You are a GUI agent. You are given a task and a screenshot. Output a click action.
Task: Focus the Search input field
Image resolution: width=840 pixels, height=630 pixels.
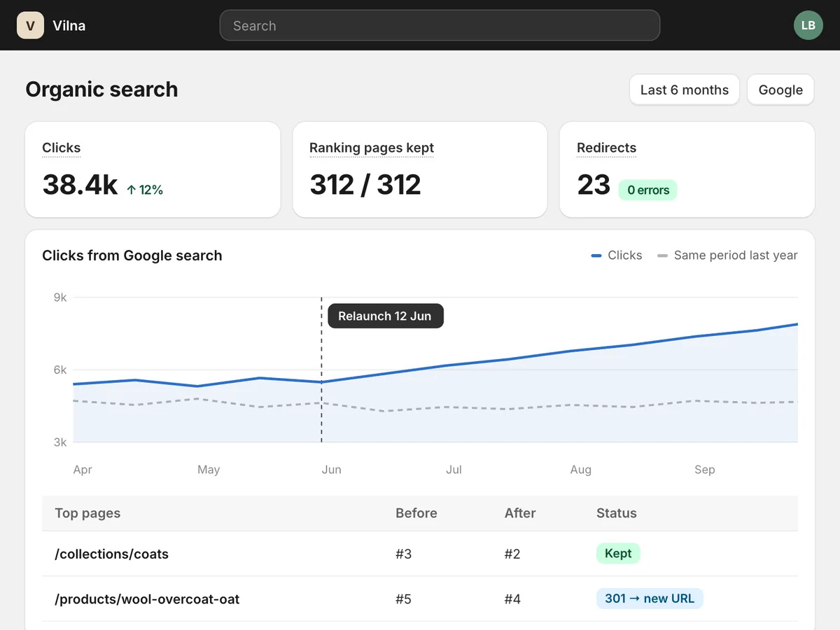pos(440,25)
